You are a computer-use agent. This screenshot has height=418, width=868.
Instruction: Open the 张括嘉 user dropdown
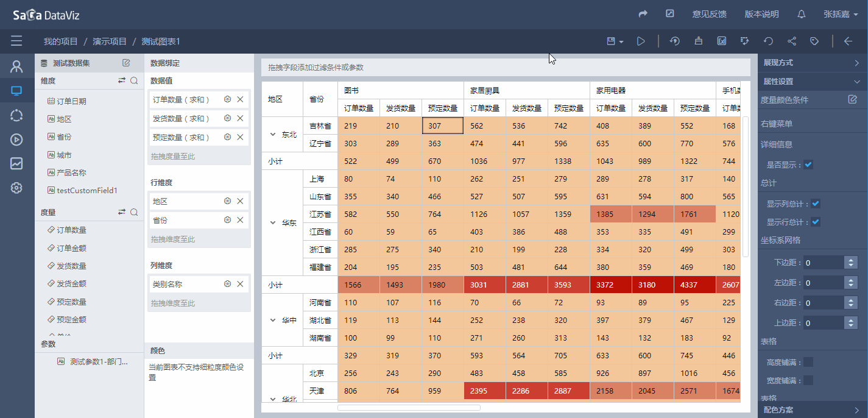(841, 14)
